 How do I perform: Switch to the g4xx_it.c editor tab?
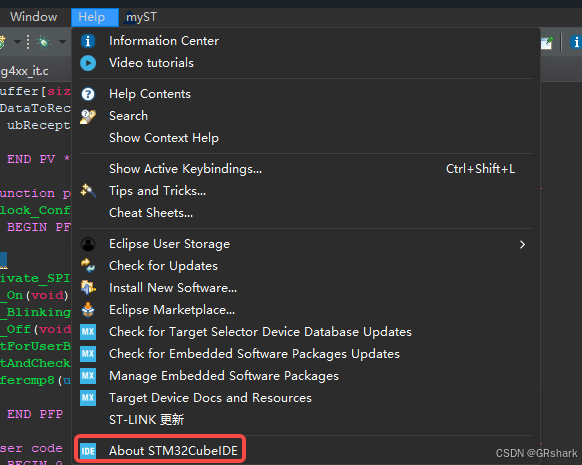24,71
